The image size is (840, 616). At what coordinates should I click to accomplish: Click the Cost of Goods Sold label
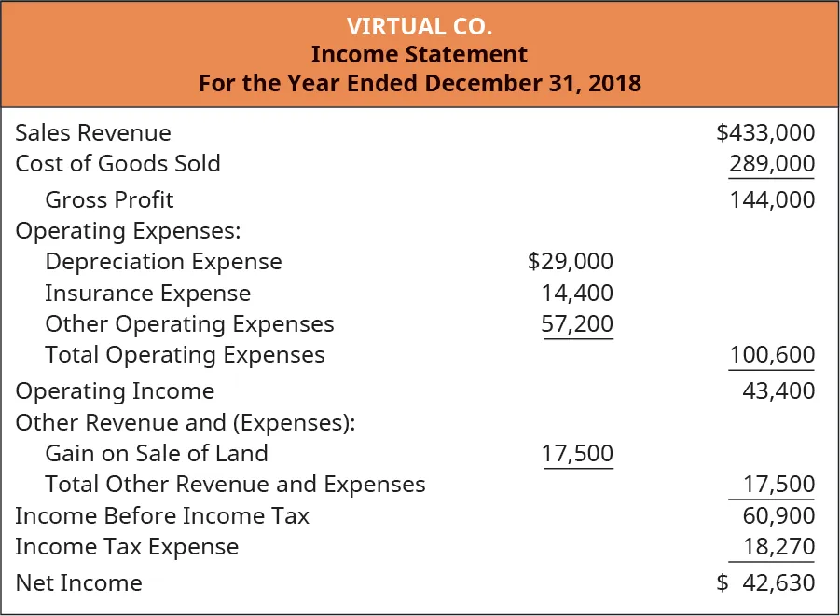pyautogui.click(x=118, y=164)
